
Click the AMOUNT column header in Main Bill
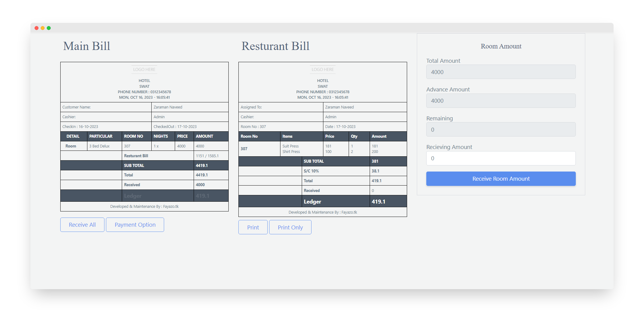coord(204,136)
